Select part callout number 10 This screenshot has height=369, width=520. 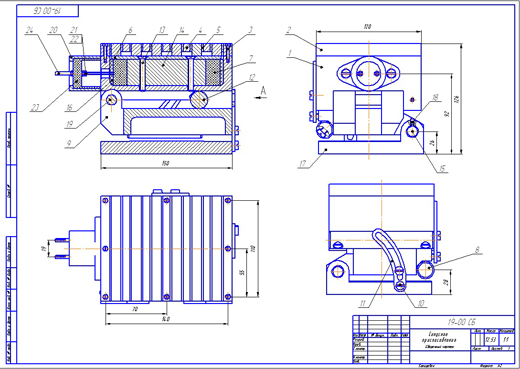coord(421,303)
